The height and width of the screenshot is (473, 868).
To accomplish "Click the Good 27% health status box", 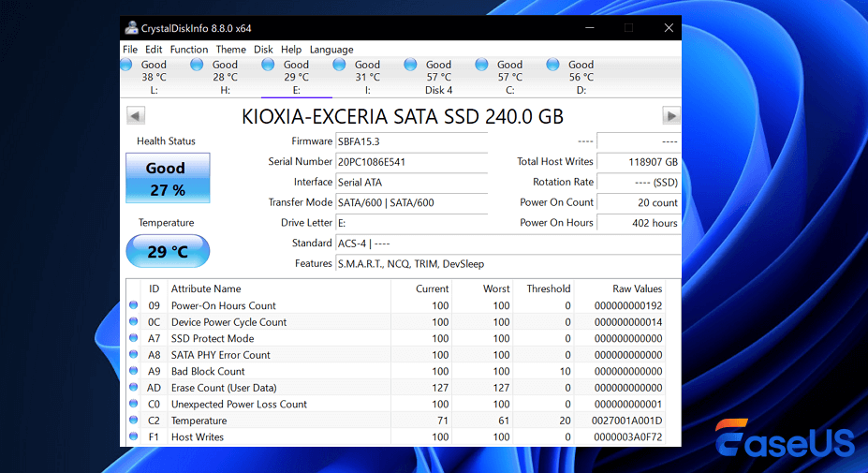I will (168, 178).
